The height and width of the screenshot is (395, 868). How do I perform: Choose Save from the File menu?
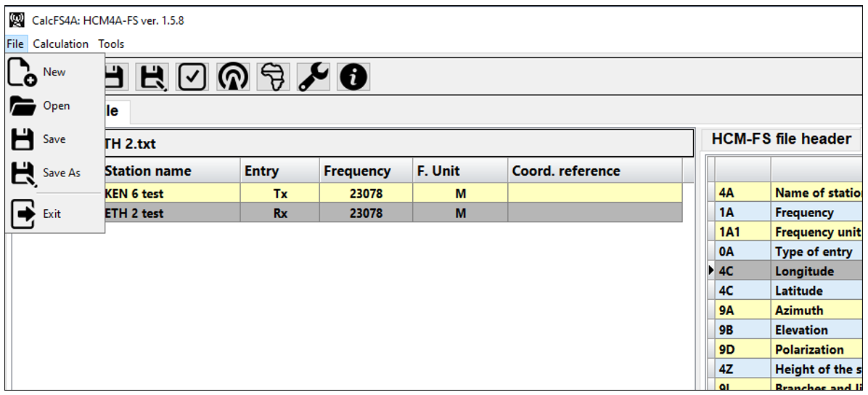pos(54,139)
